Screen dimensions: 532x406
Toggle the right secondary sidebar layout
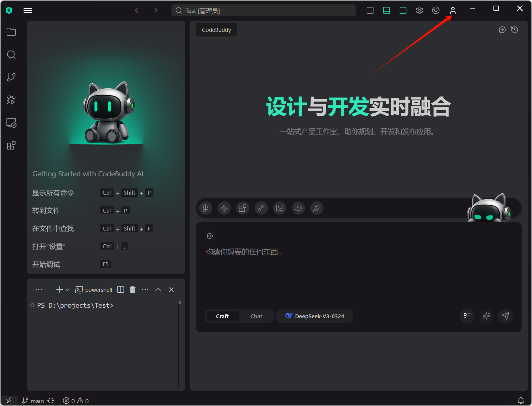pyautogui.click(x=403, y=11)
